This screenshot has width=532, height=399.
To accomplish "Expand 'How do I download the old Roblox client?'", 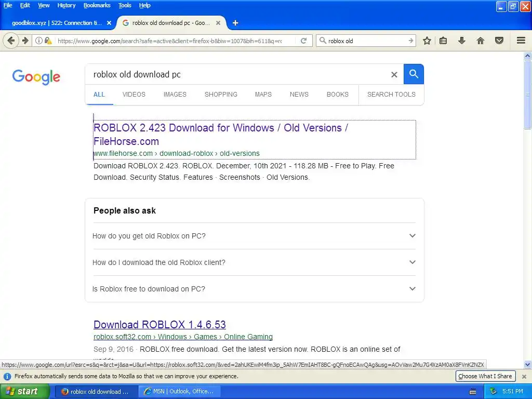I will pos(254,262).
